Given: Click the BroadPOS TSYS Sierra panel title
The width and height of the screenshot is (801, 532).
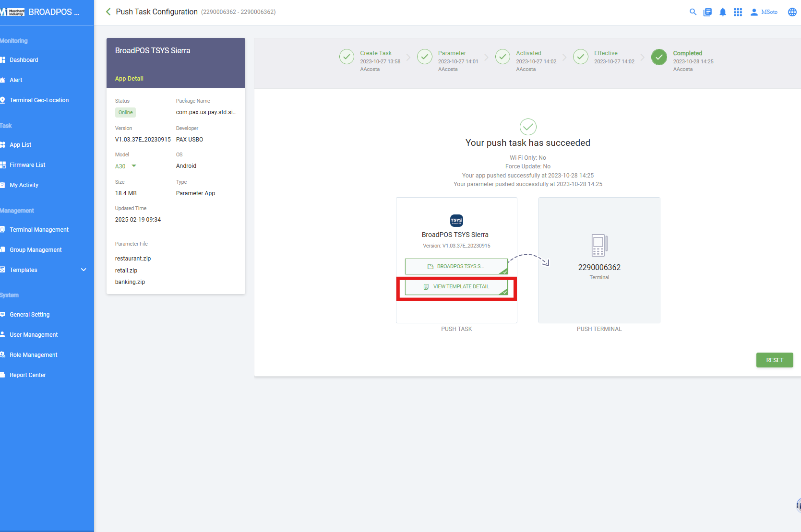Looking at the screenshot, I should (x=153, y=51).
